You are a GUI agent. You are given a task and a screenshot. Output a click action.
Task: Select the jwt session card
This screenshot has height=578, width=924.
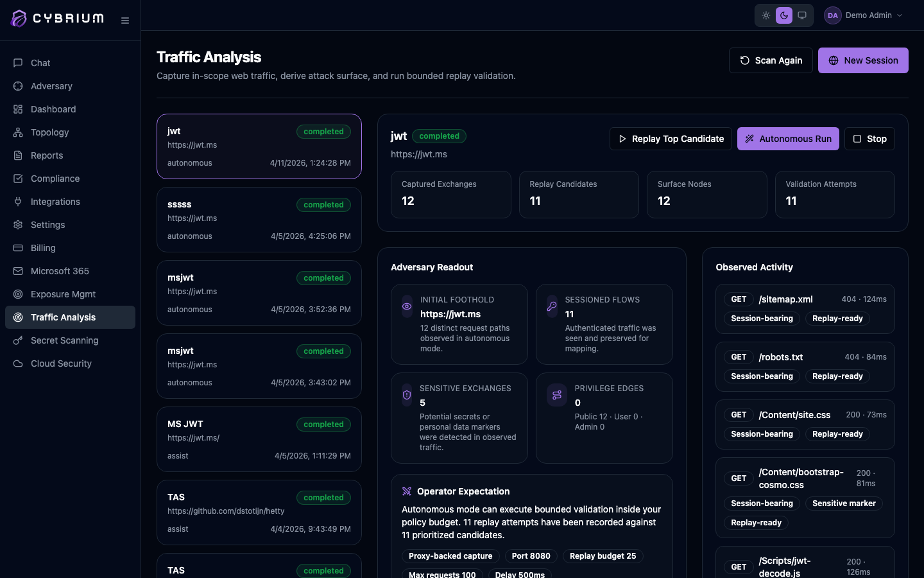click(259, 146)
